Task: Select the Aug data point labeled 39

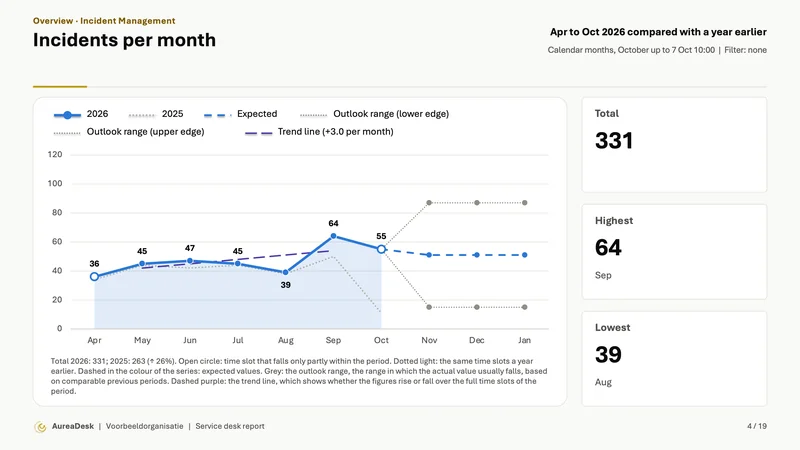Action: click(x=286, y=272)
